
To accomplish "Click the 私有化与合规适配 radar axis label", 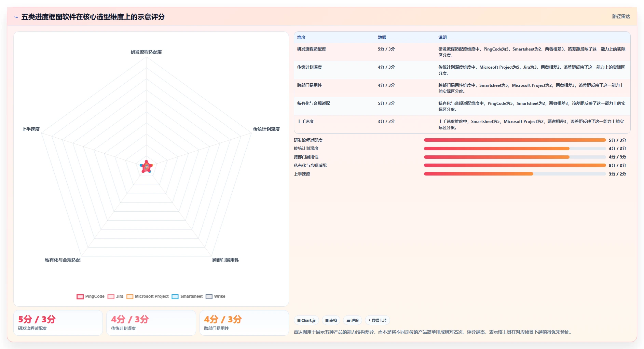I will point(63,260).
